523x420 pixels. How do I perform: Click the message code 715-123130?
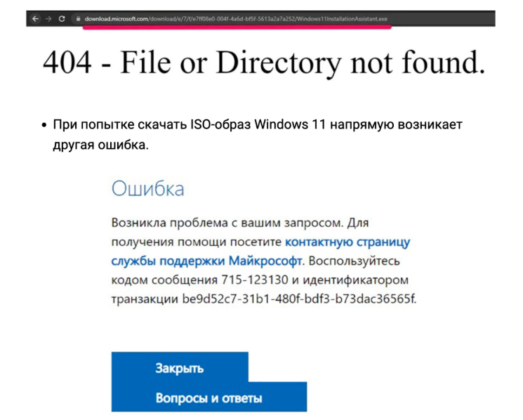tap(257, 280)
